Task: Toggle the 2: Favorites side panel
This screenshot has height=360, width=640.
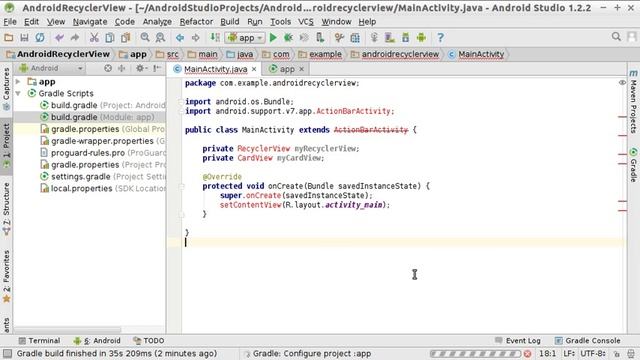Action: point(6,277)
